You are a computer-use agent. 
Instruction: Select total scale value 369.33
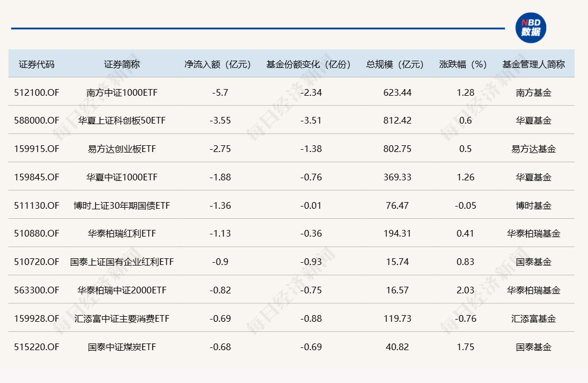(398, 177)
